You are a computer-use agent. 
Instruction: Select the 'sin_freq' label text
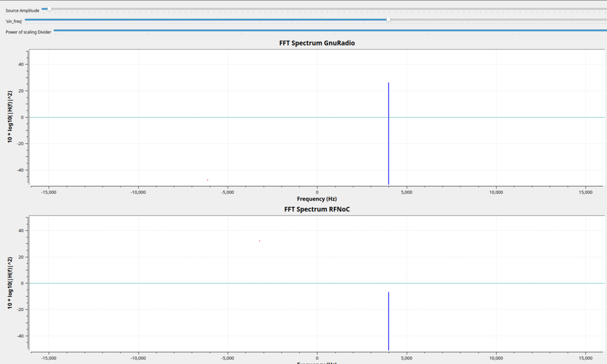[x=14, y=21]
